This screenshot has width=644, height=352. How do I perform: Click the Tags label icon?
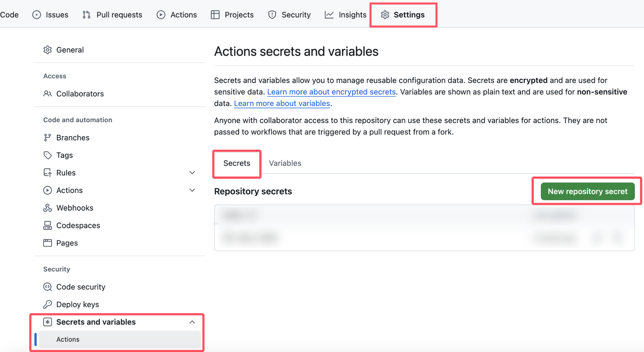click(x=48, y=155)
